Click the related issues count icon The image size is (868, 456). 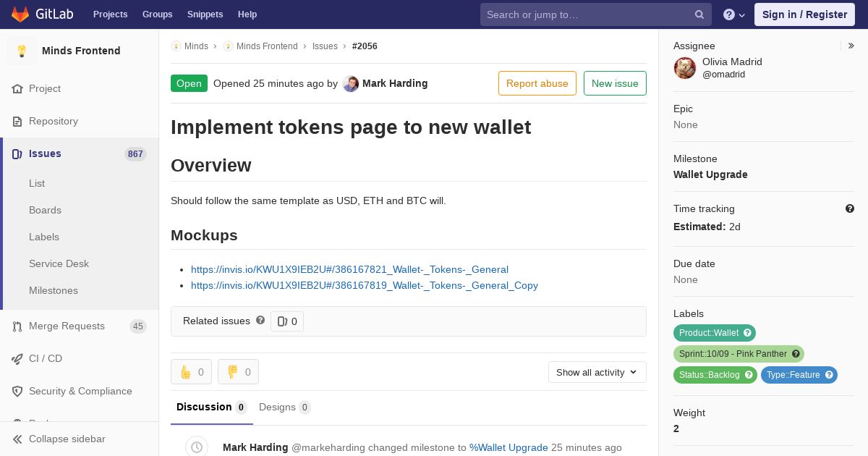282,321
